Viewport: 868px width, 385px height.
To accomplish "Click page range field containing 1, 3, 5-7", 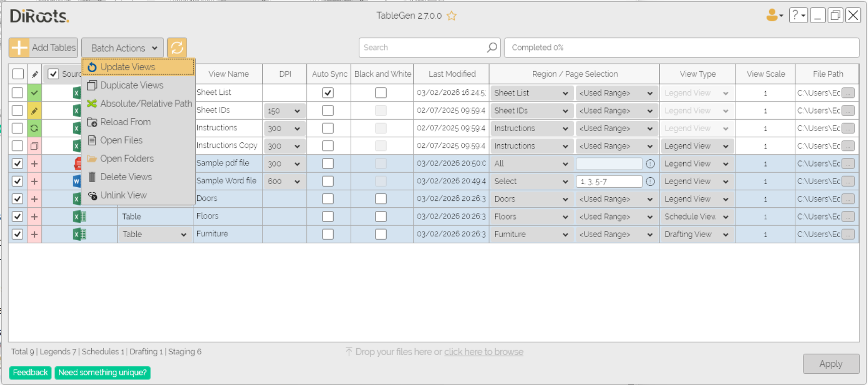I will [x=609, y=181].
